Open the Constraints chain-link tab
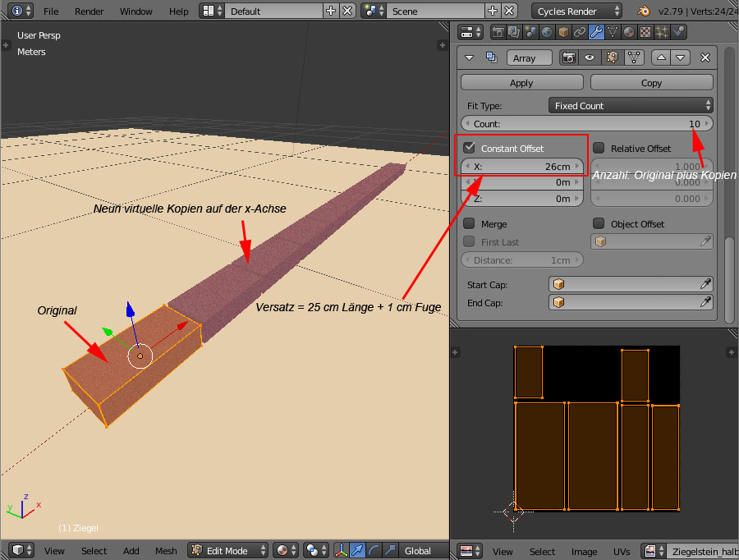This screenshot has width=739, height=560. [x=580, y=33]
